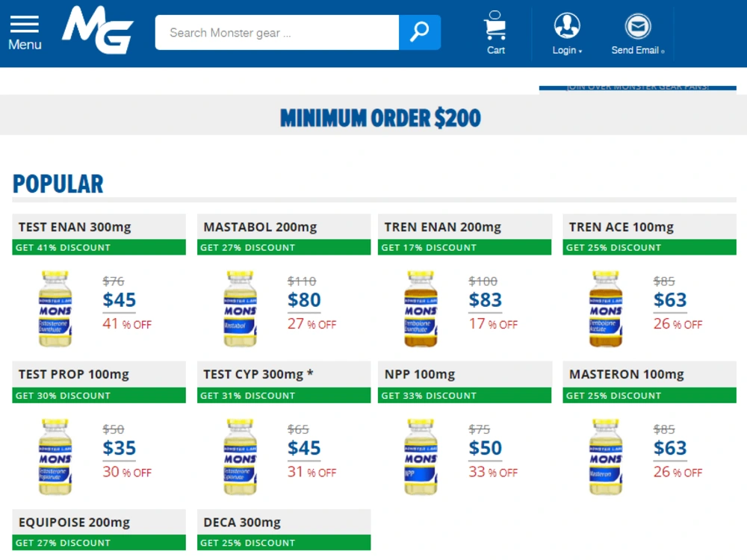Screen dimensions: 747x560
Task: Expand the Login dropdown arrow
Action: [x=580, y=52]
